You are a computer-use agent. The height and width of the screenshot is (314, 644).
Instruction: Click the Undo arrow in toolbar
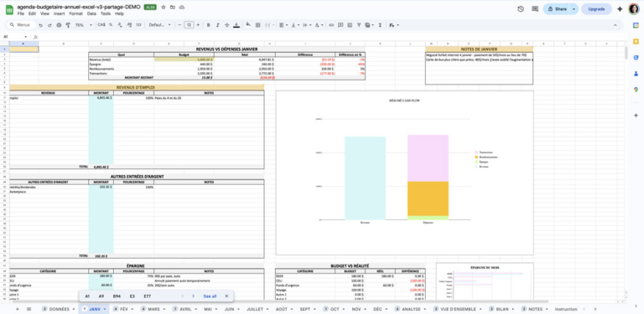[x=40, y=25]
